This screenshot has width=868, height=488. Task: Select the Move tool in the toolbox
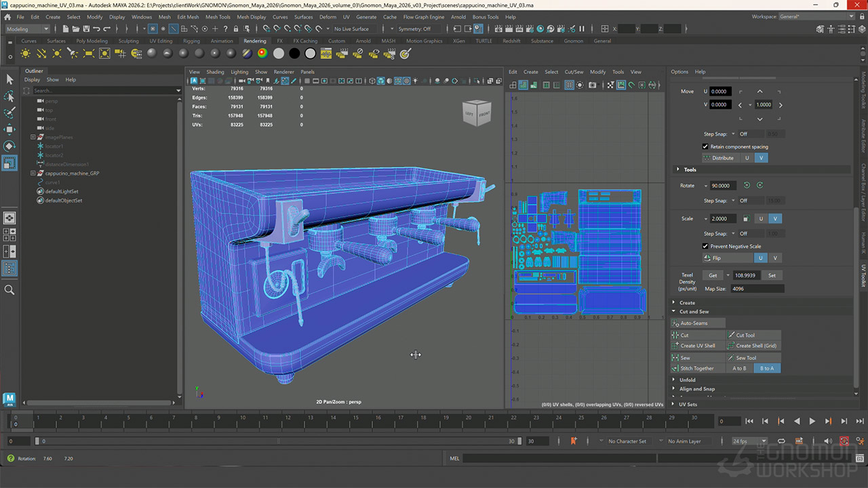pyautogui.click(x=9, y=129)
